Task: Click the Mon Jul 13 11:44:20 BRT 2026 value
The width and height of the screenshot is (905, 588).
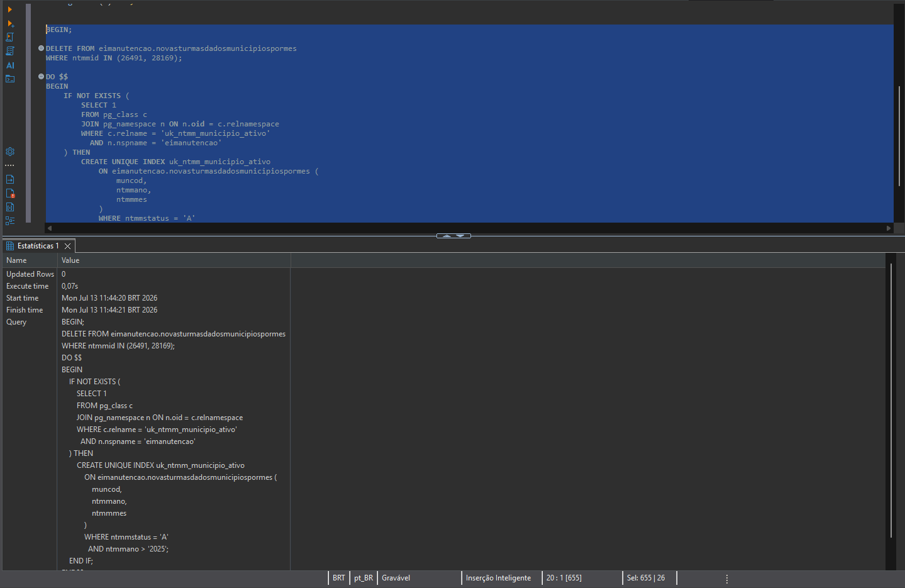Action: 109,298
